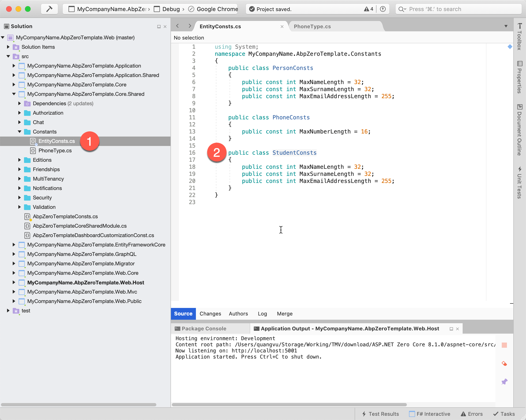
Task: Click the stop button in Application Output
Action: [504, 345]
